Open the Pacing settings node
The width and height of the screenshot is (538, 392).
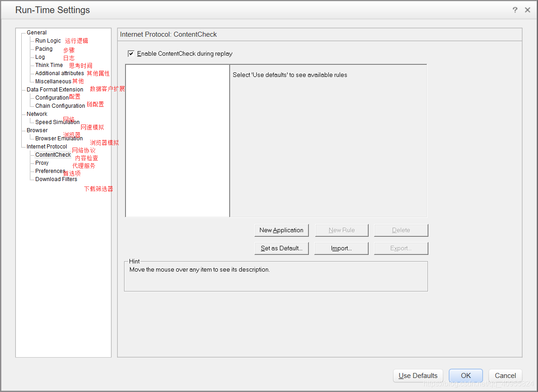[x=44, y=49]
